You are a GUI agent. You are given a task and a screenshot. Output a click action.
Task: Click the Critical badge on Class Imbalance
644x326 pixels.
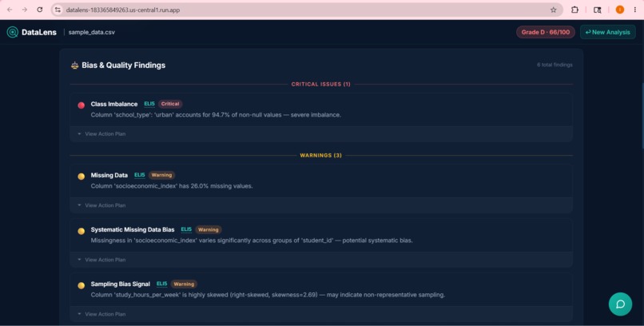pyautogui.click(x=170, y=104)
